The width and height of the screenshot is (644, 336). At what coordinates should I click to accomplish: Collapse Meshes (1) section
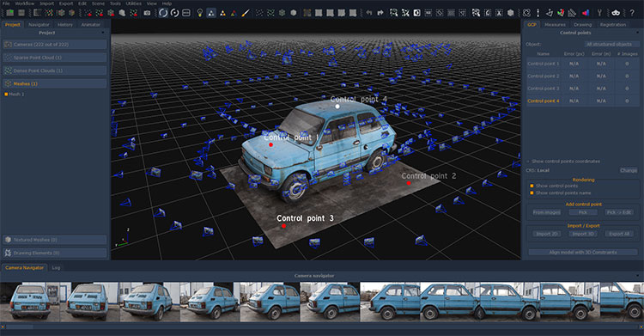(x=55, y=83)
